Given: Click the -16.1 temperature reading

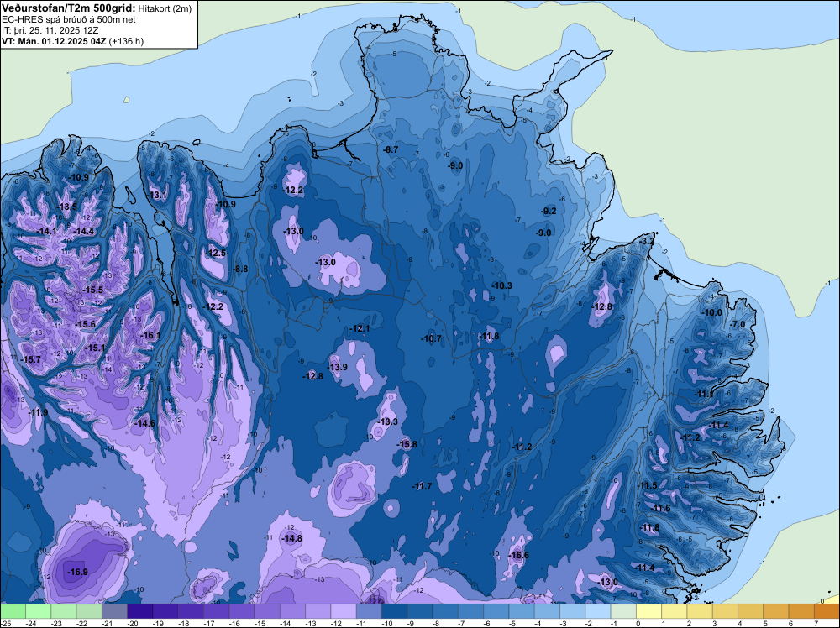Looking at the screenshot, I should tap(150, 335).
